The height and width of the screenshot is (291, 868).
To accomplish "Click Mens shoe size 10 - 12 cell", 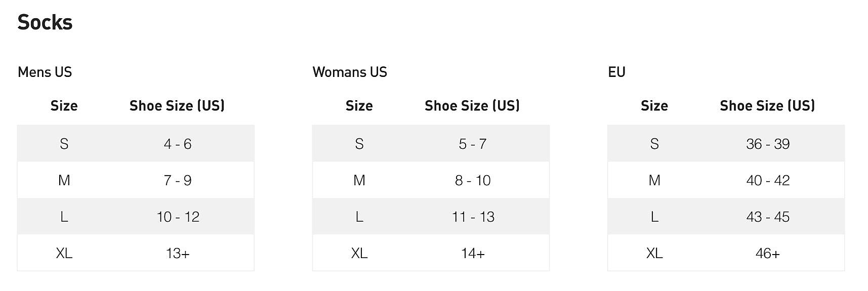I will coord(178,217).
